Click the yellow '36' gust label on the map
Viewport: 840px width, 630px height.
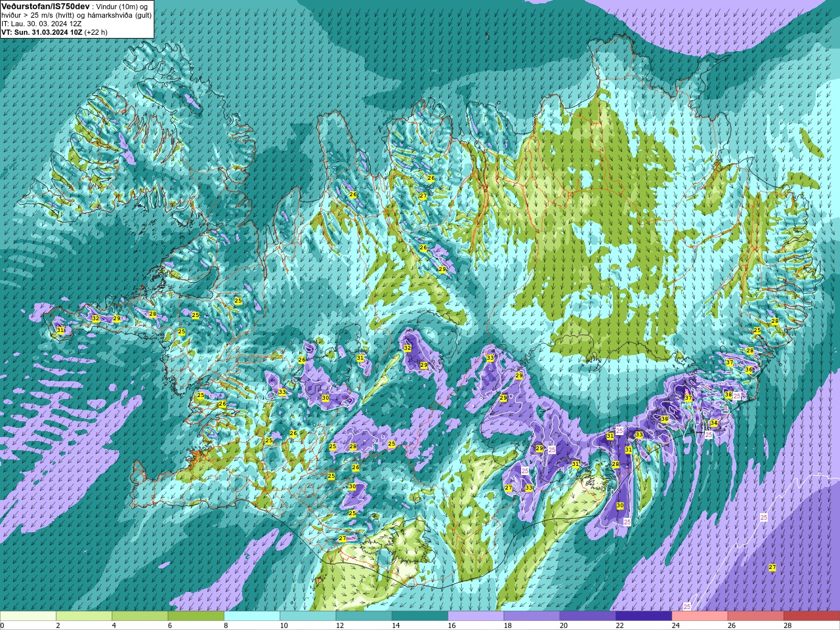click(749, 370)
